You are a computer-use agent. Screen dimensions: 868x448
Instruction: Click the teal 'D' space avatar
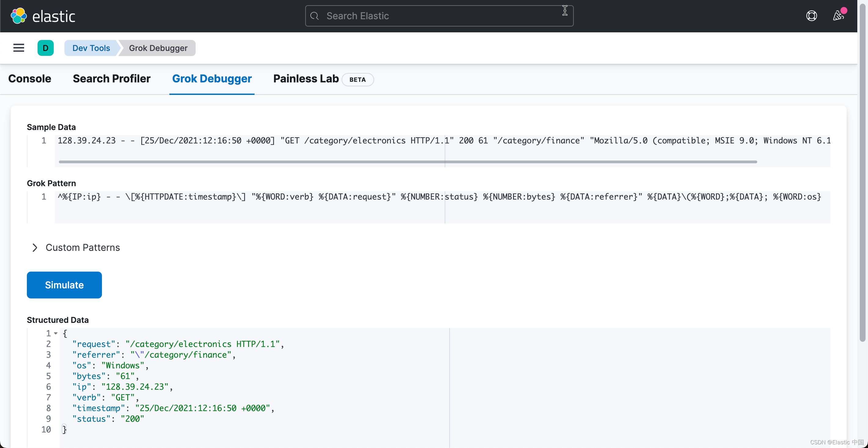46,48
